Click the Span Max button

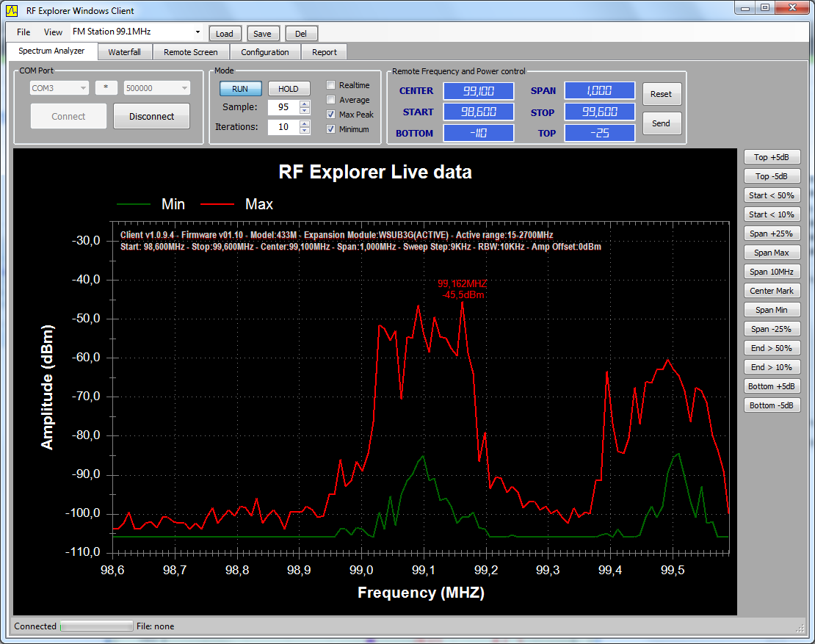tap(772, 253)
